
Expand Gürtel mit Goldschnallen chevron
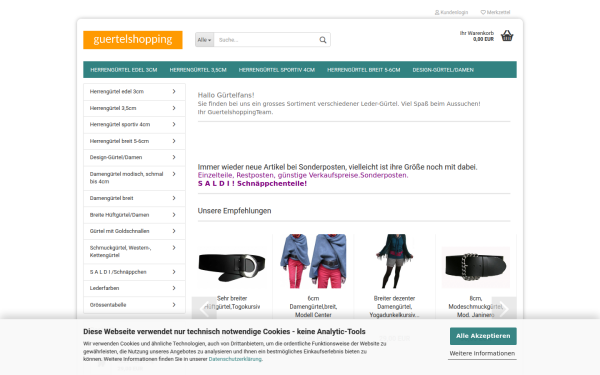pos(174,231)
